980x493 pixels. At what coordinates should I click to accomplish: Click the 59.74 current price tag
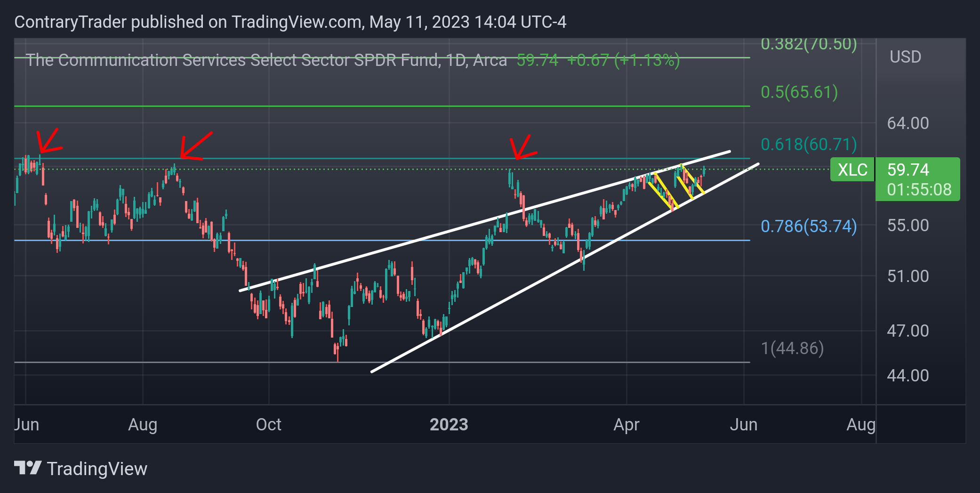[x=908, y=170]
